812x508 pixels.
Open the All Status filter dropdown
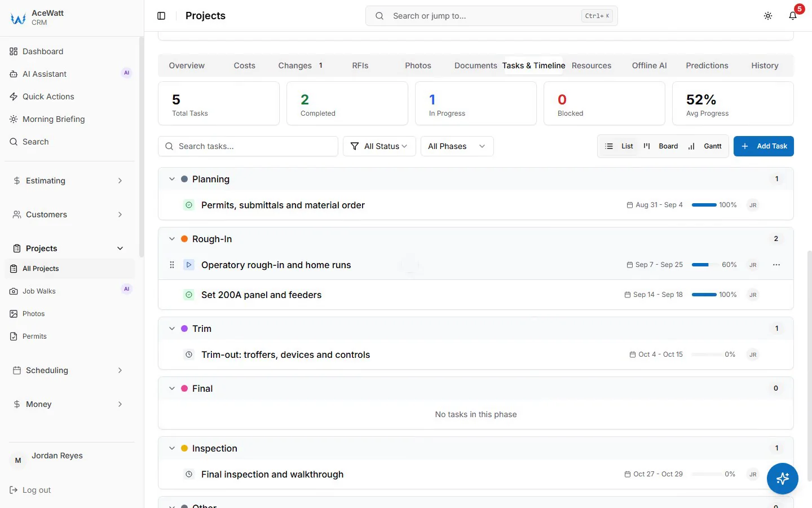click(x=379, y=146)
